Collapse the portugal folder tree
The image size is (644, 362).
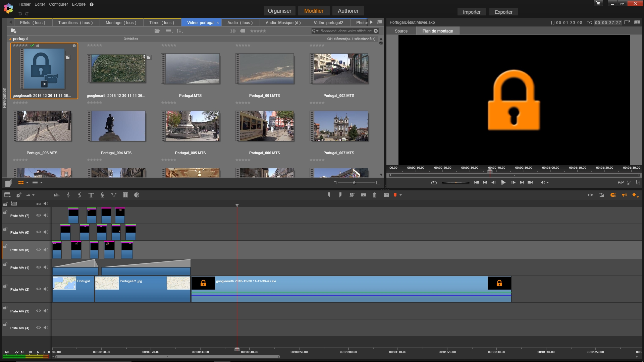tap(10, 39)
